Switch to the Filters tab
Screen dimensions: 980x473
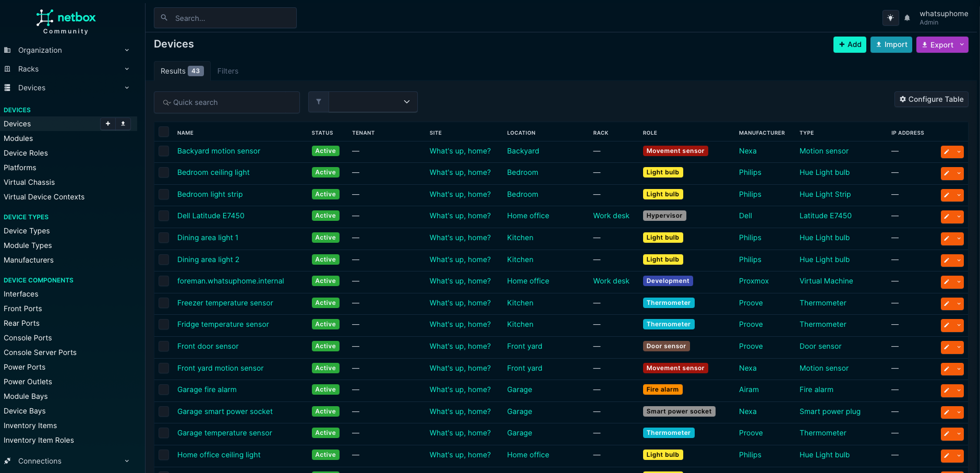227,71
